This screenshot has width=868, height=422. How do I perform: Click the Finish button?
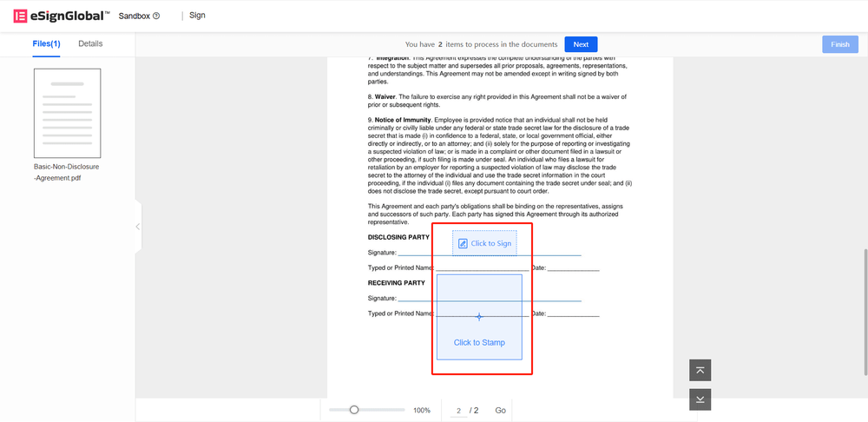point(839,44)
